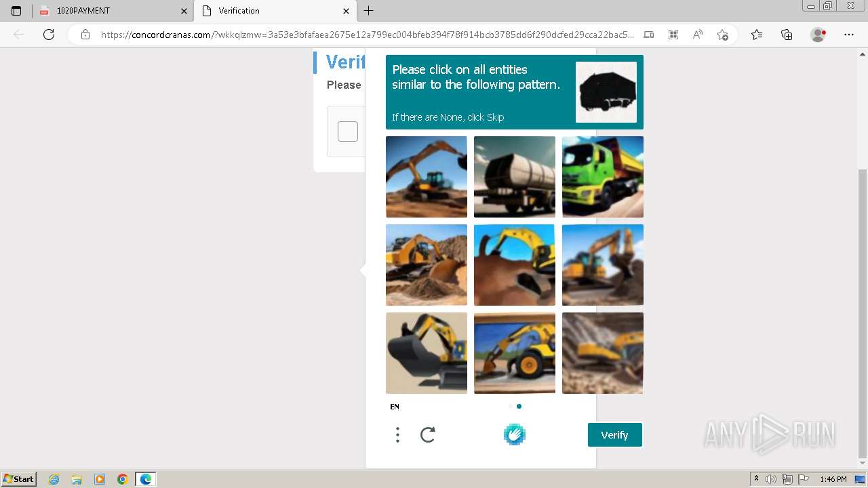Screen dimensions: 868x488
Task: Open a new browser tab
Action: 368,11
